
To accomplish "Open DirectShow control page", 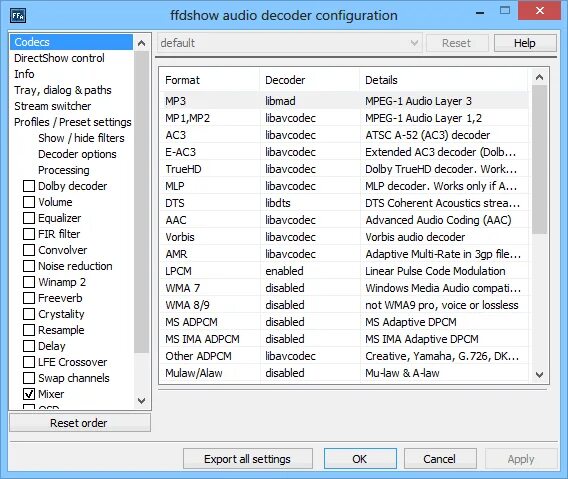I will point(59,58).
